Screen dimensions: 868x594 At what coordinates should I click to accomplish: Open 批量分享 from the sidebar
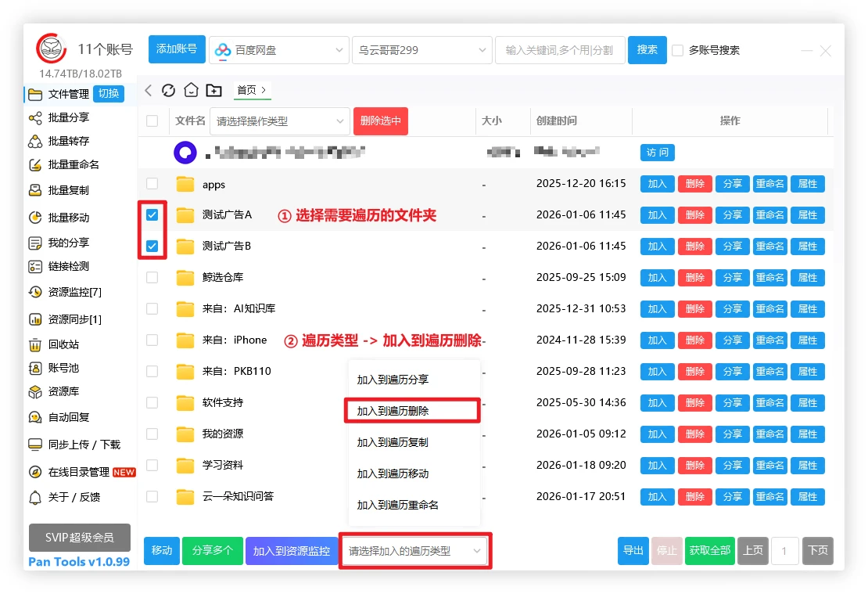click(x=68, y=117)
